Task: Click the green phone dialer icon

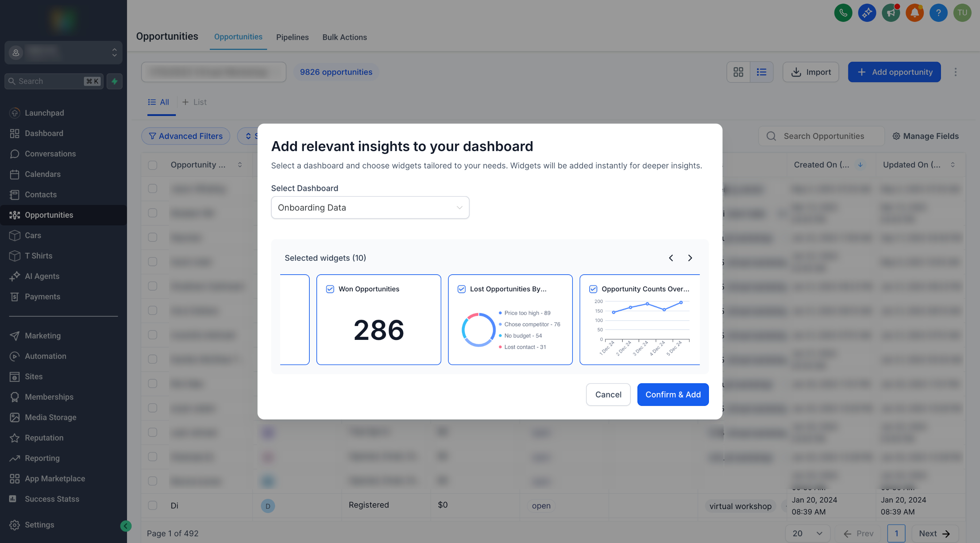Action: point(843,13)
